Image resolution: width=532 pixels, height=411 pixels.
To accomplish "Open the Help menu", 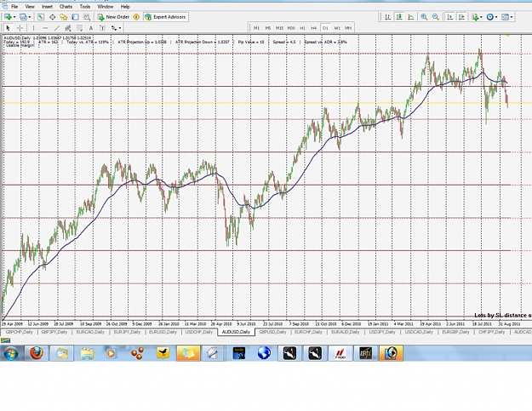I will click(x=125, y=7).
